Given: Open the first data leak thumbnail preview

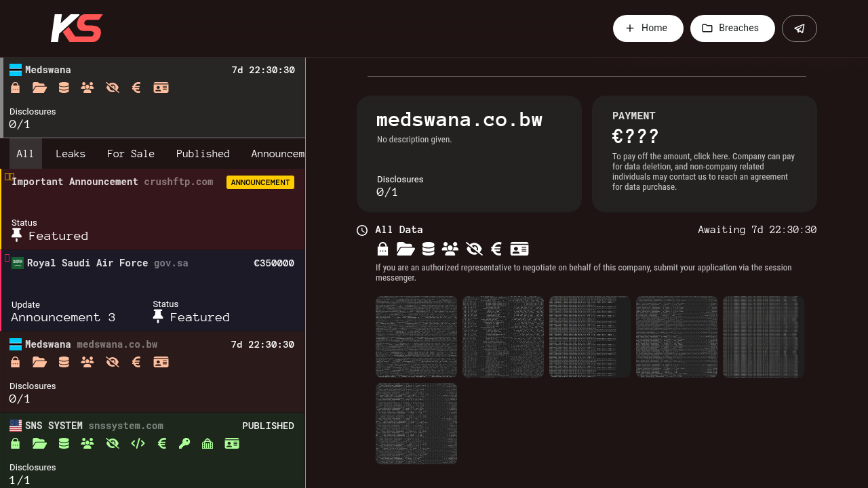Looking at the screenshot, I should (416, 336).
